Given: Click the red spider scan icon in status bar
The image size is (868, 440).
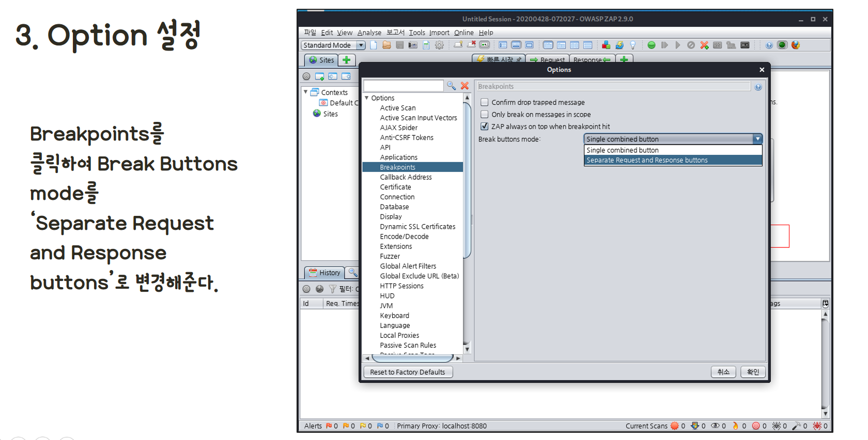Looking at the screenshot, I should pos(817,426).
